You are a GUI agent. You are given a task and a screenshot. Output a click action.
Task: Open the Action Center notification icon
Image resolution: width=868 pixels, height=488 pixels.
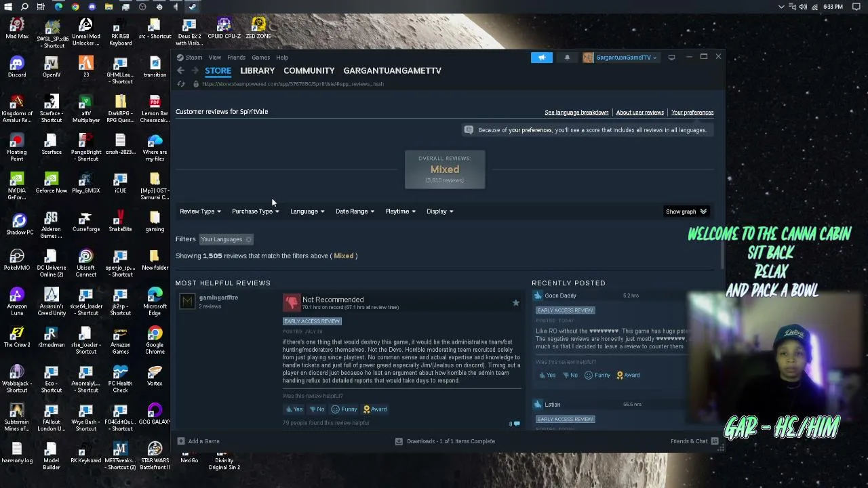[x=856, y=7]
